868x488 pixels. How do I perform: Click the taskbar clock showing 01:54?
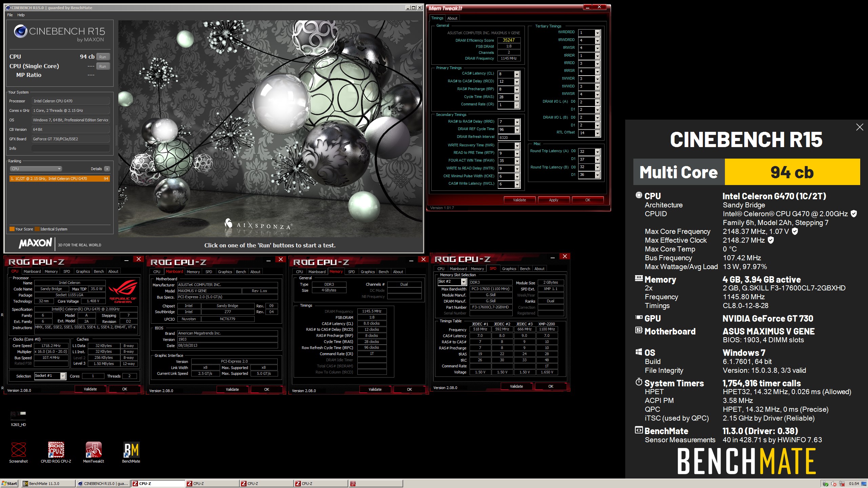point(854,484)
